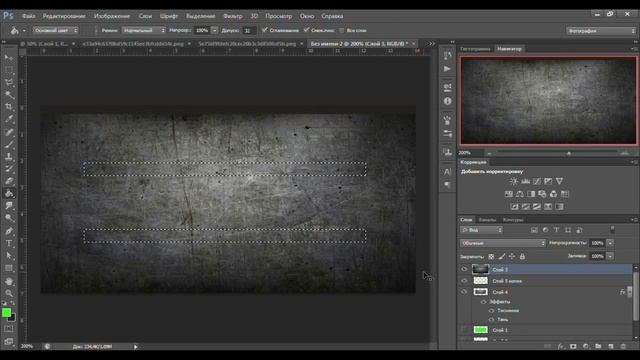Open the Основной цвет fill source dropdown
Image resolution: width=640 pixels, height=360 pixels.
coord(55,30)
